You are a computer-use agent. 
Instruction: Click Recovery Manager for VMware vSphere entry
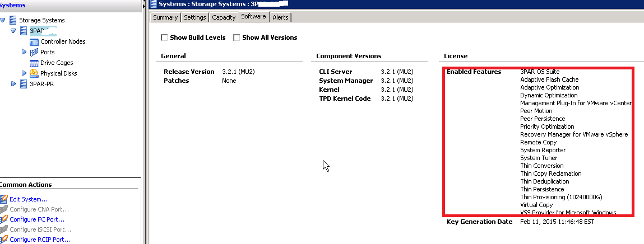click(x=574, y=134)
